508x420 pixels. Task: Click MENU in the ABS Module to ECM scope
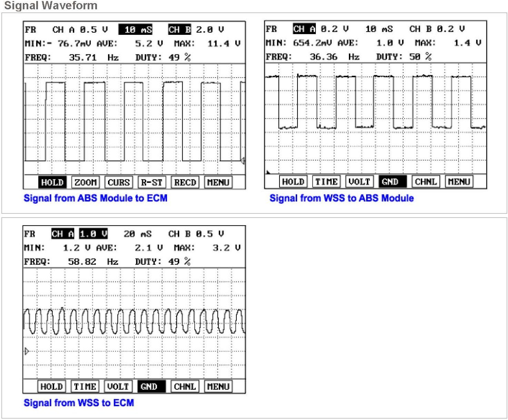point(218,182)
